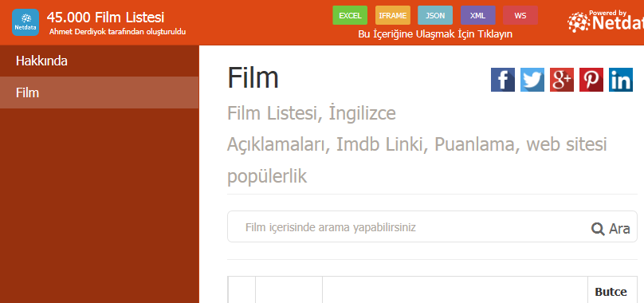Open the Powered by Netdata logo
Screen dimensions: 644x303
(x=606, y=21)
